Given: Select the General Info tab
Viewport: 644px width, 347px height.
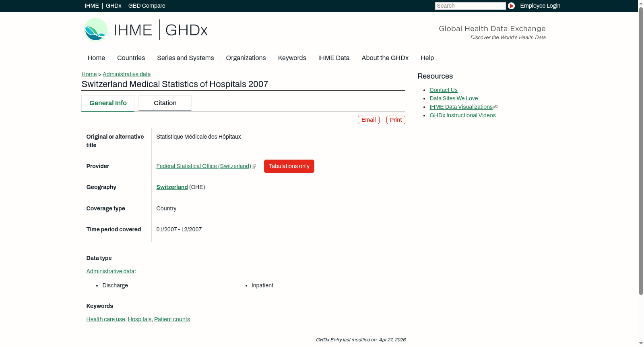Looking at the screenshot, I should point(108,103).
